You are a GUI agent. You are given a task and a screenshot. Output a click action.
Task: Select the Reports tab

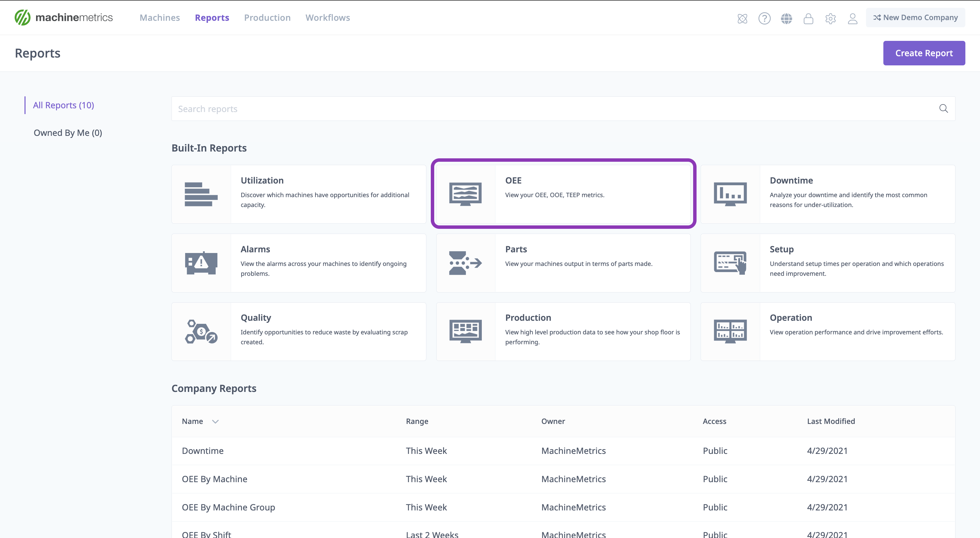(x=212, y=17)
